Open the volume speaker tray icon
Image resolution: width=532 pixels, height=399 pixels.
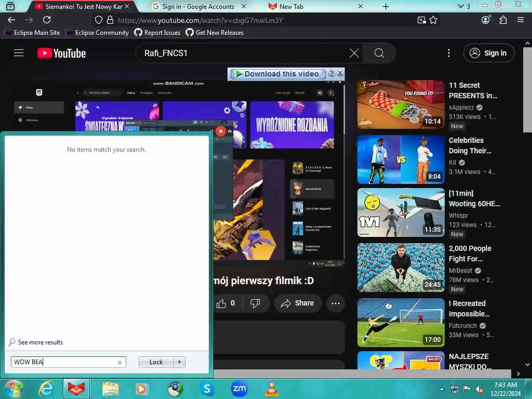click(480, 389)
